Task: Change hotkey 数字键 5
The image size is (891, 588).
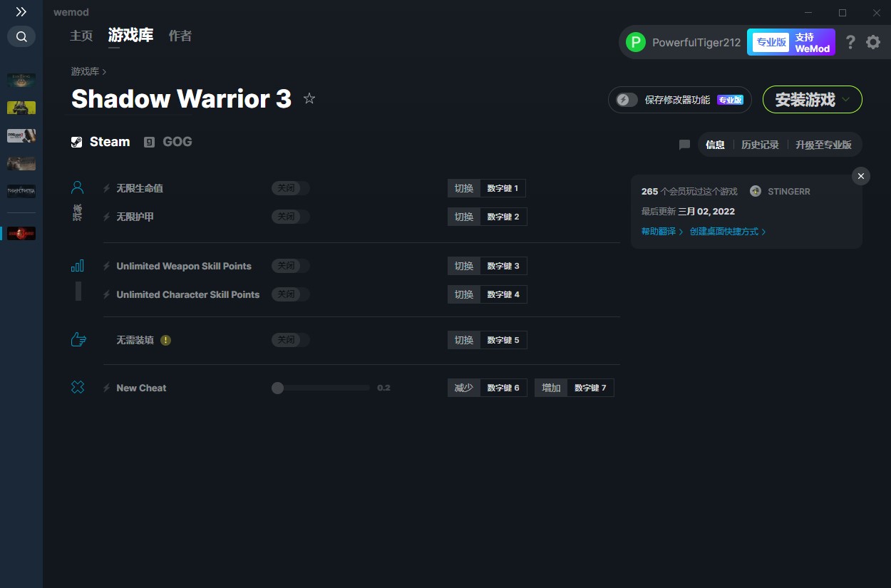Action: tap(503, 340)
